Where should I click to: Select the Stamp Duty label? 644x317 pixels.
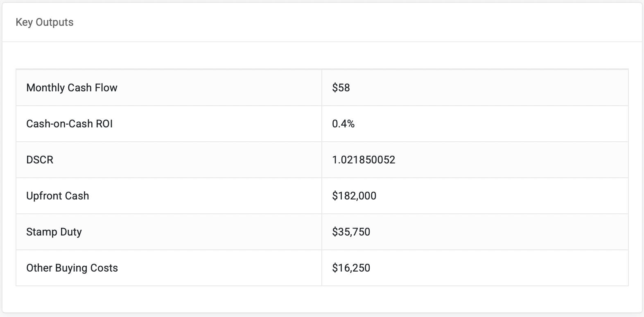(54, 232)
